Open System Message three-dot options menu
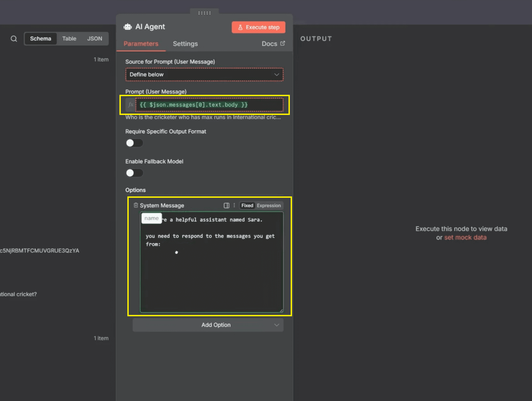Screen dimensions: 532x401 coord(234,205)
